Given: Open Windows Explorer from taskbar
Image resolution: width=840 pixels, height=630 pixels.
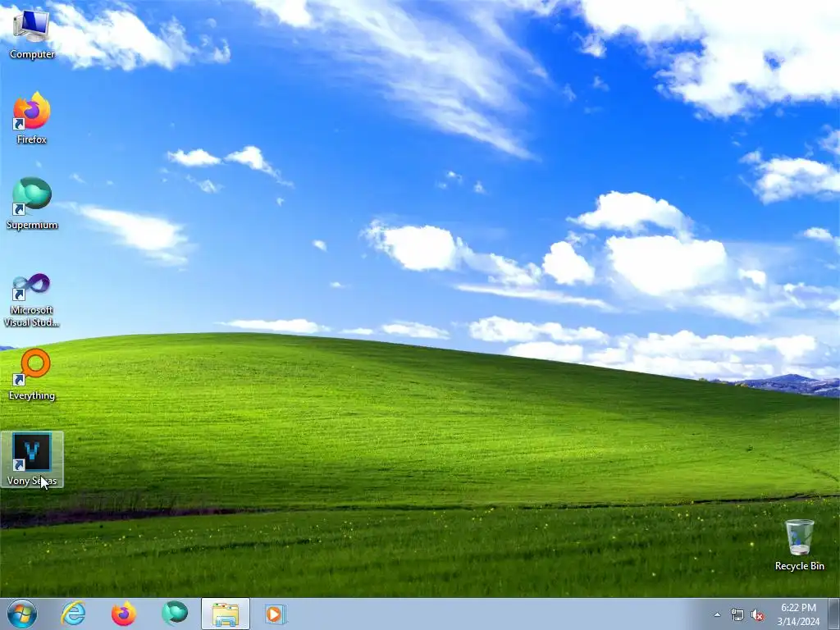Looking at the screenshot, I should (226, 614).
